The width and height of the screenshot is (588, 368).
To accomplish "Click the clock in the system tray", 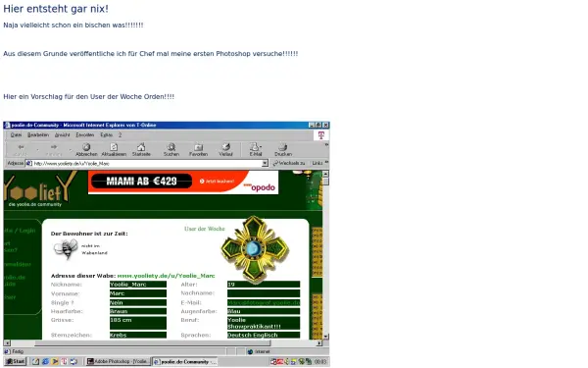I will pyautogui.click(x=320, y=362).
